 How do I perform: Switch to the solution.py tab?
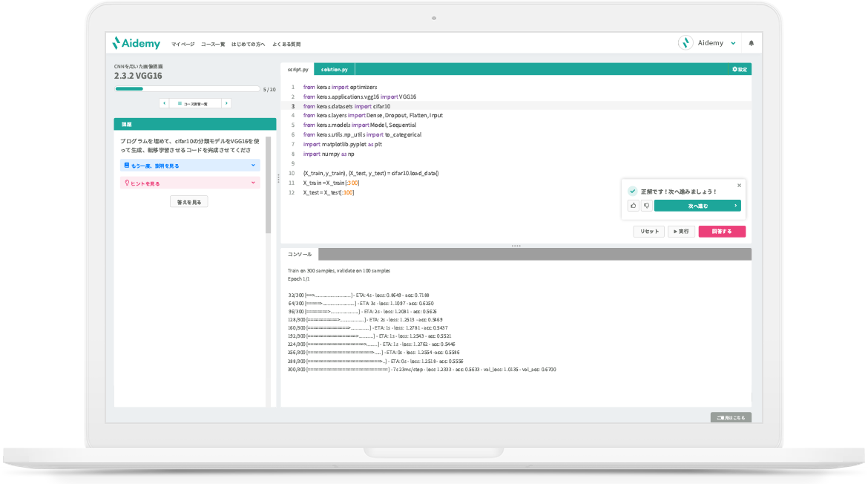(x=334, y=68)
